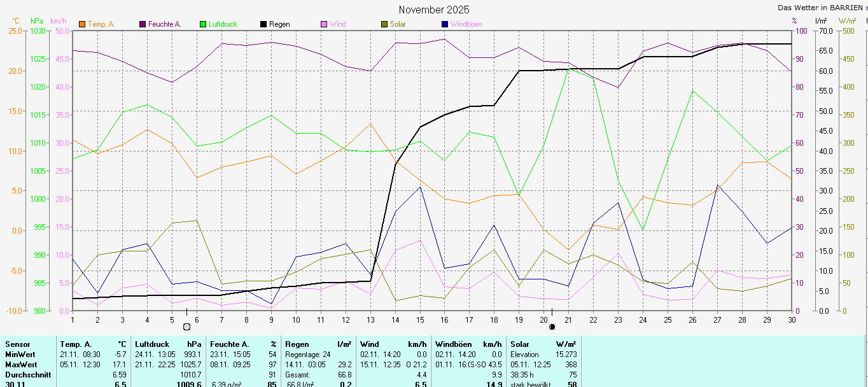Click the Das Wetter in BARRIEN header text

[820, 8]
